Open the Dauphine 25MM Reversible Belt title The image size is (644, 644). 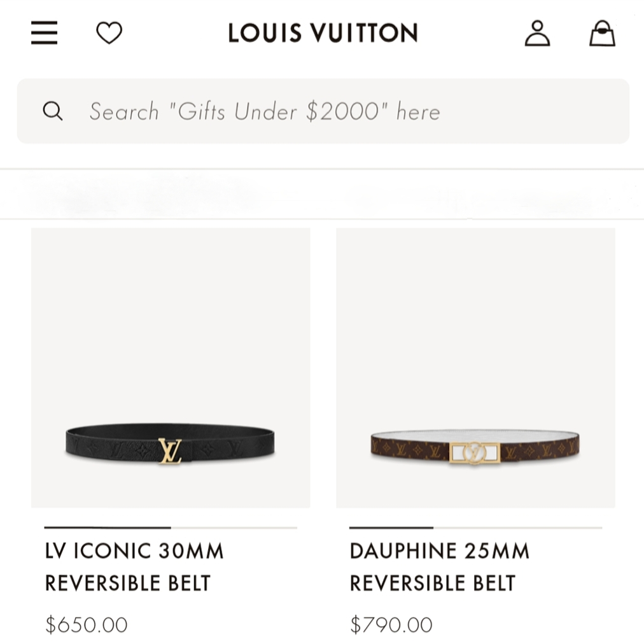pos(439,566)
